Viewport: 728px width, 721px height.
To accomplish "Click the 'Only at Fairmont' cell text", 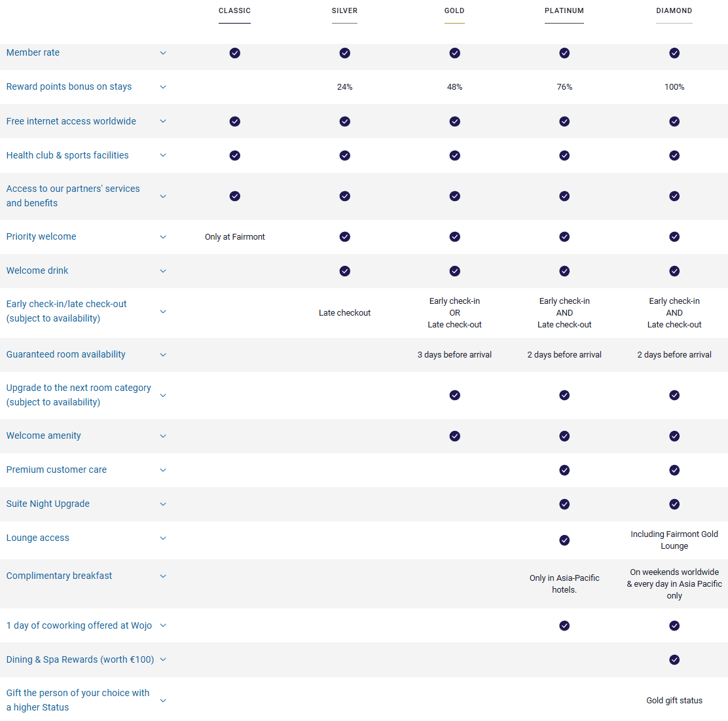I will tap(234, 237).
